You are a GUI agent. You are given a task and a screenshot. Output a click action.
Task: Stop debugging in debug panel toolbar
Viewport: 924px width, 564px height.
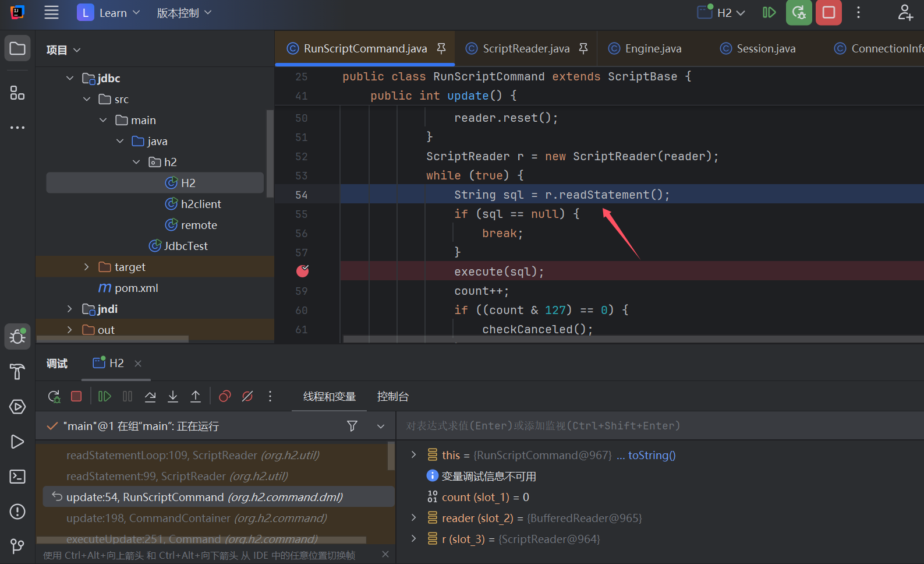click(76, 396)
